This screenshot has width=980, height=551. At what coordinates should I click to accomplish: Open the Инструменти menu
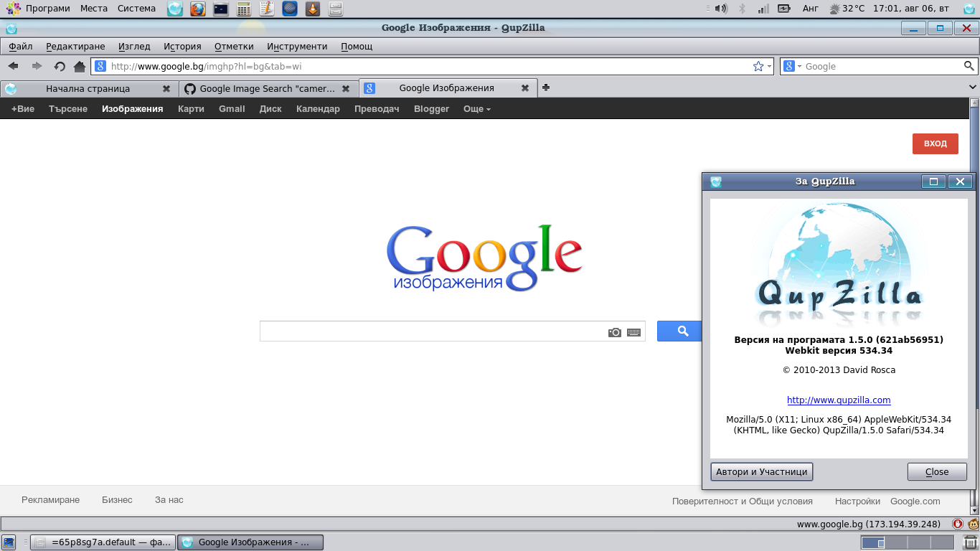coord(297,46)
